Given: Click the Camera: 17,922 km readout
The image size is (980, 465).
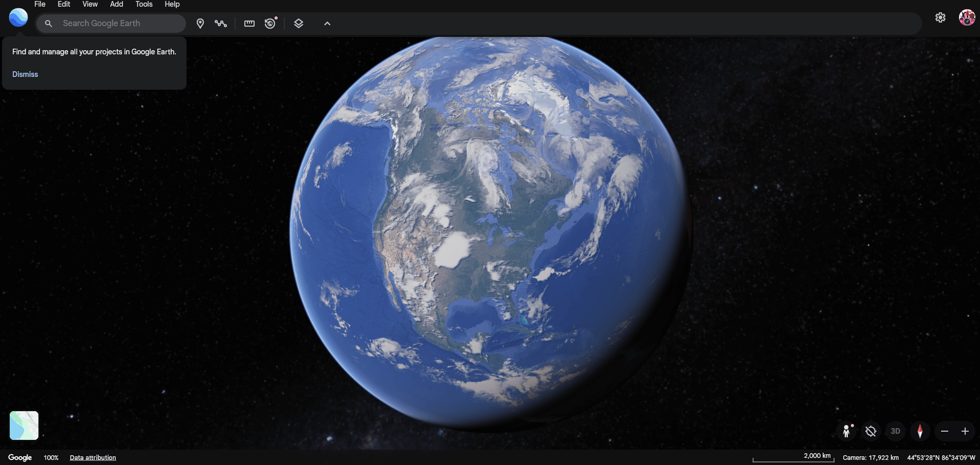Looking at the screenshot, I should coord(871,458).
